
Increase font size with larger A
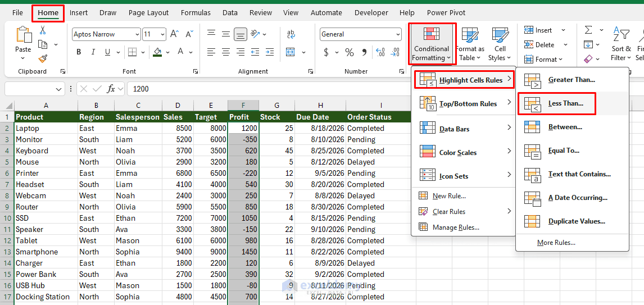[175, 34]
